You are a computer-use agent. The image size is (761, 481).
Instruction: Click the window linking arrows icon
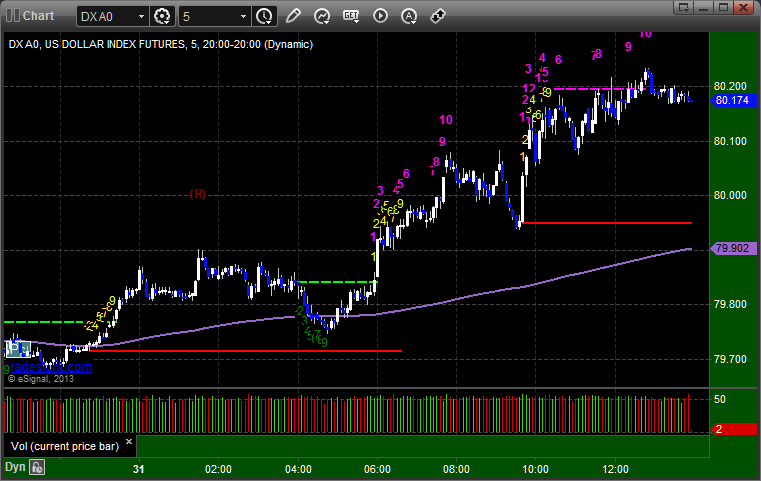pyautogui.click(x=438, y=16)
